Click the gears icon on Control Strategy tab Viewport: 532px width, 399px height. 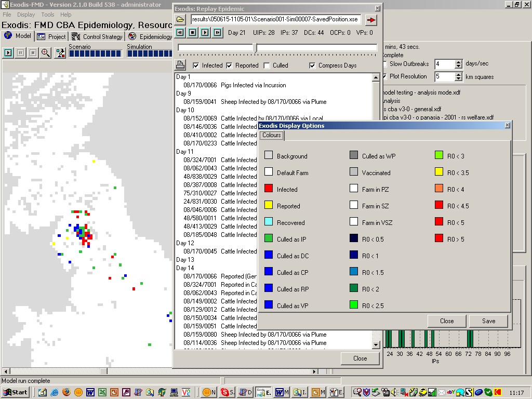tap(76, 36)
